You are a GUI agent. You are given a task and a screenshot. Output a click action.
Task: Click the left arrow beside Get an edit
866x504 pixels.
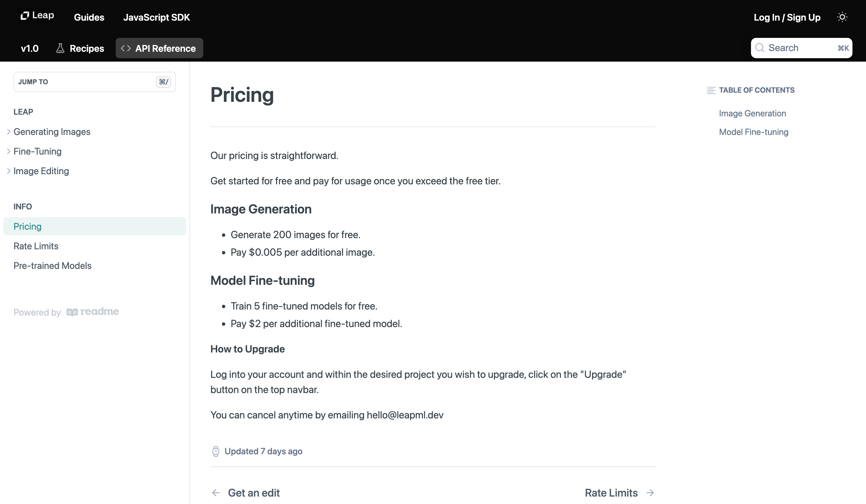pyautogui.click(x=215, y=492)
